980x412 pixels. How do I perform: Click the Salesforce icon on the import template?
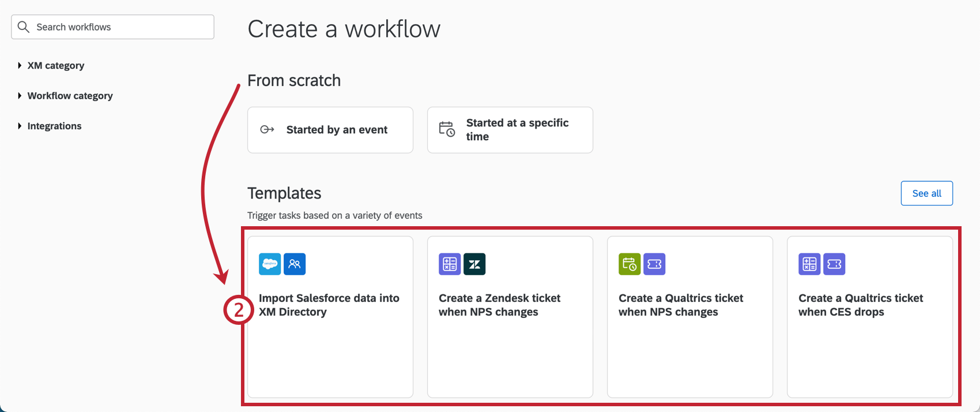[269, 264]
